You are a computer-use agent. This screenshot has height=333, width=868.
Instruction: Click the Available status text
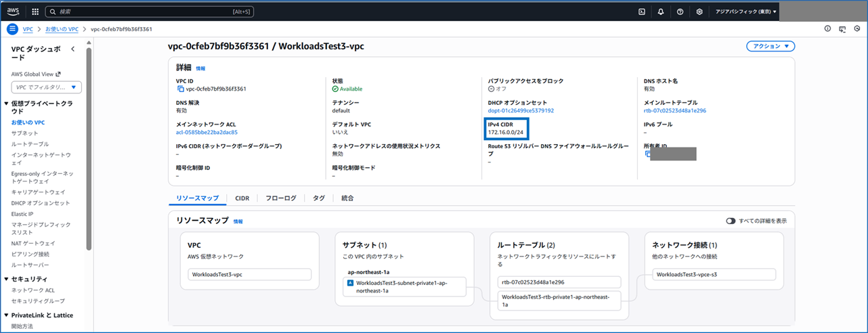pyautogui.click(x=351, y=89)
